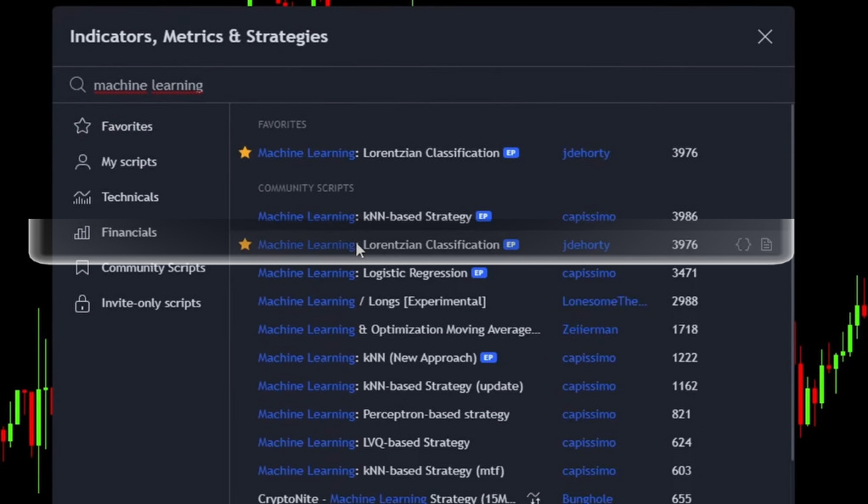Close the Indicators, Metrics & Strategies dialog
Image resolution: width=868 pixels, height=504 pixels.
pos(764,36)
